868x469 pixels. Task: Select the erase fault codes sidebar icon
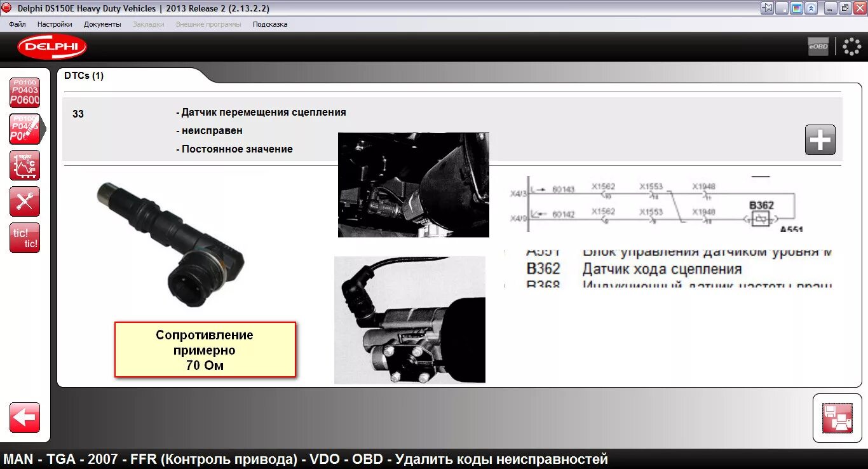[x=25, y=129]
